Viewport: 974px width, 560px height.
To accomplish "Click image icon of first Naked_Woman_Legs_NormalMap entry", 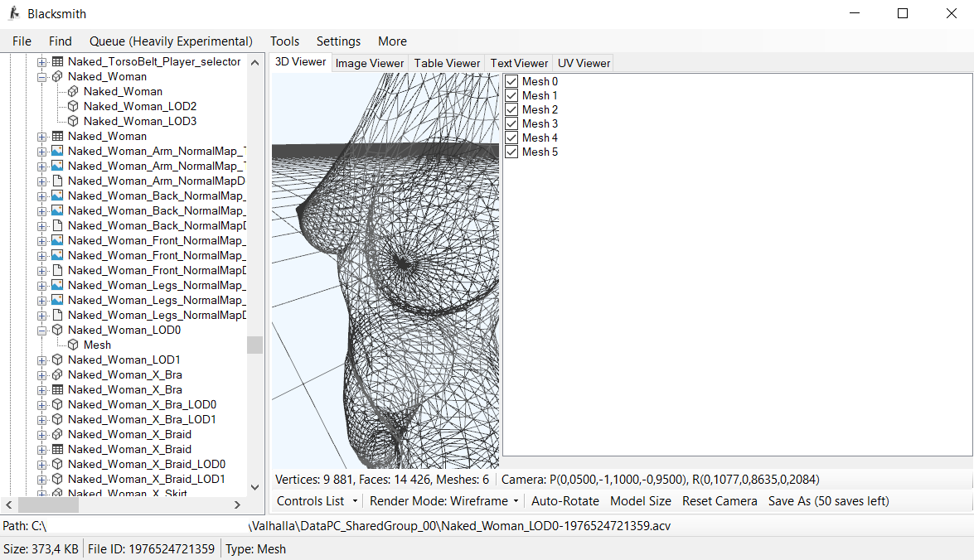I will click(57, 285).
